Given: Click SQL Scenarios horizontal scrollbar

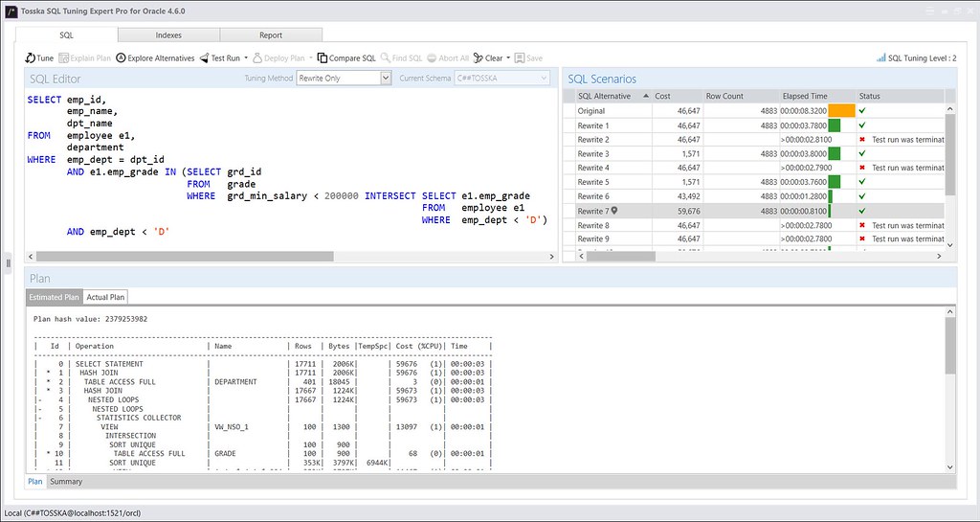Looking at the screenshot, I should (620, 257).
